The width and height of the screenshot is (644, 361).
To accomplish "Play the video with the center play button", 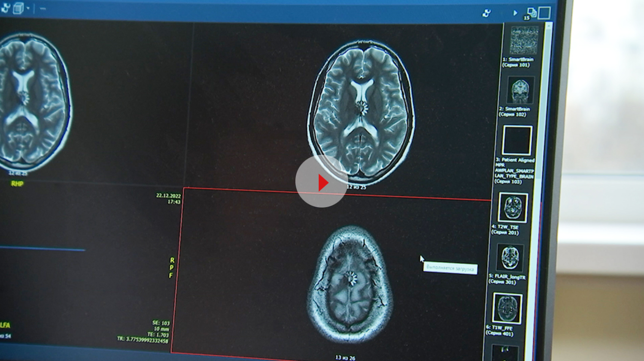I will [322, 182].
